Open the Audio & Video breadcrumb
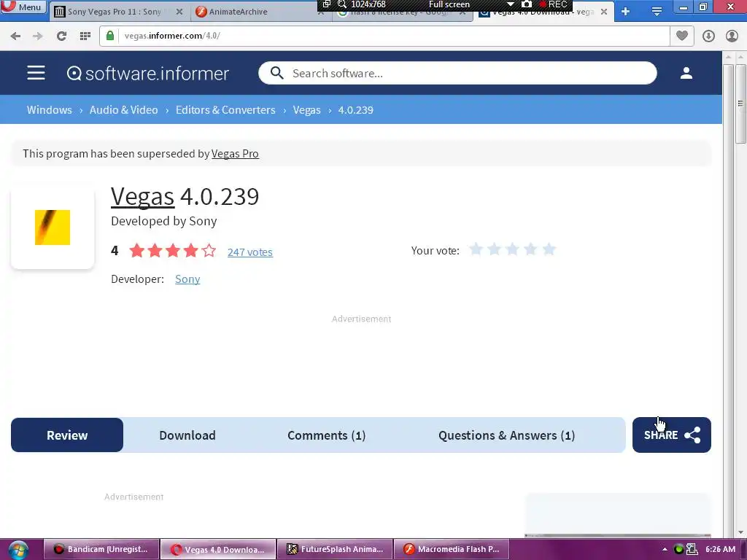747x560 pixels. (x=123, y=110)
